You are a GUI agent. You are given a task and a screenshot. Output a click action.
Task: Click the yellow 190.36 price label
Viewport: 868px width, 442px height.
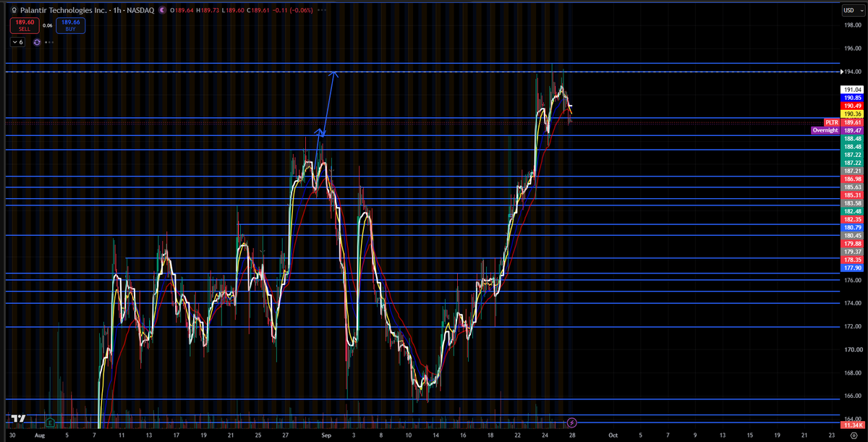click(851, 114)
